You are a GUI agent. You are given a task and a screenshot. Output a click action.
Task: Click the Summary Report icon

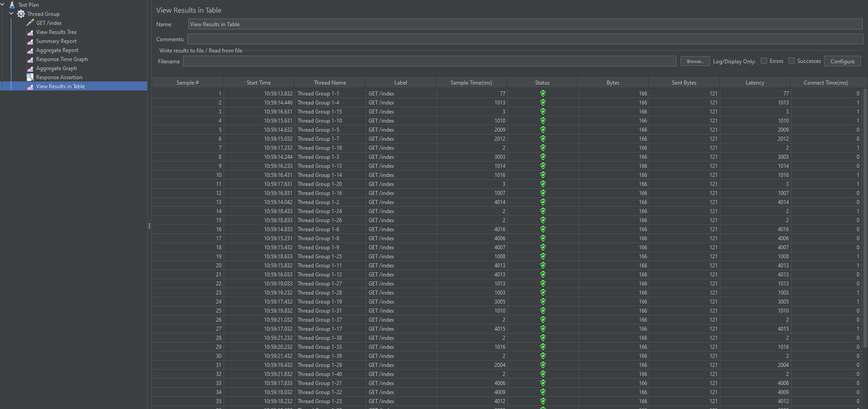tap(30, 41)
